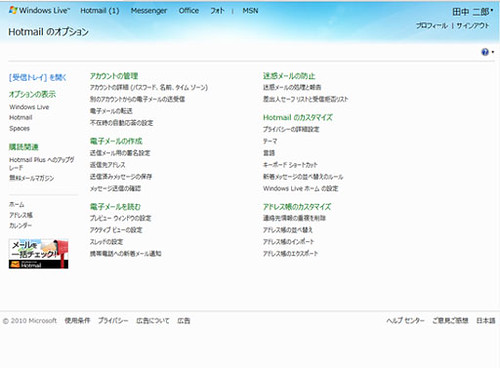The width and height of the screenshot is (500, 368).
Task: Click the 電子メールの作成 section heading
Action: [116, 141]
